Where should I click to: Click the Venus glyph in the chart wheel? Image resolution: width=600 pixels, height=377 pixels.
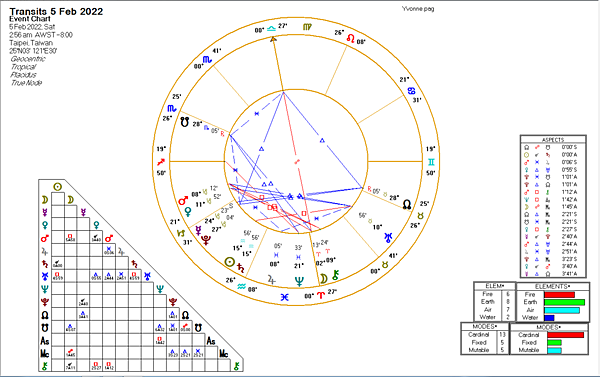click(x=188, y=211)
